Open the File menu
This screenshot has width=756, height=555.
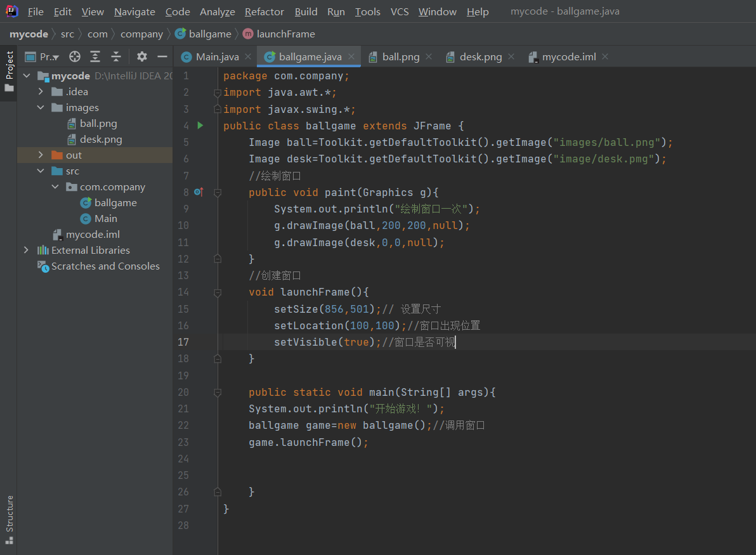pos(36,11)
